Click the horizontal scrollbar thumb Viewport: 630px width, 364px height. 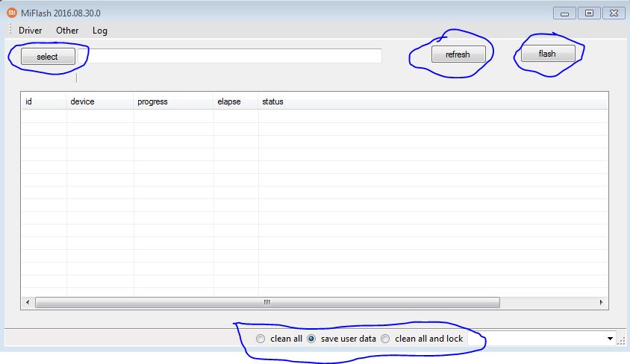pos(267,302)
